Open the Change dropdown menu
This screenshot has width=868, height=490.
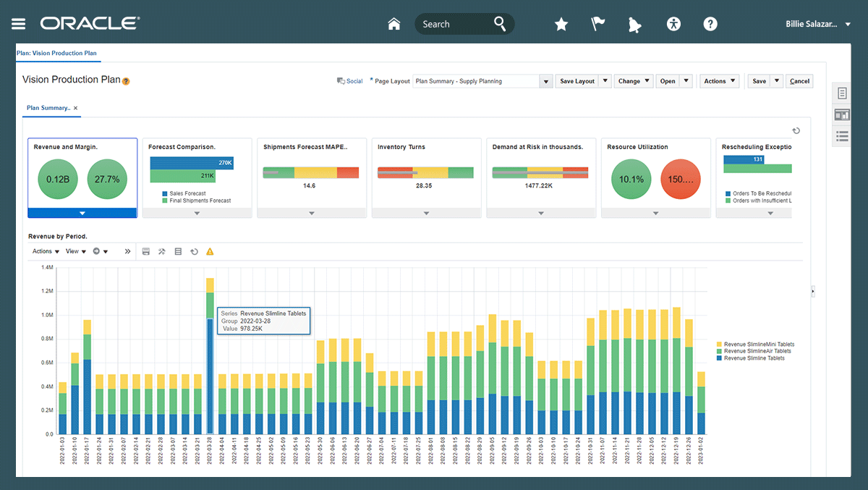click(x=634, y=81)
